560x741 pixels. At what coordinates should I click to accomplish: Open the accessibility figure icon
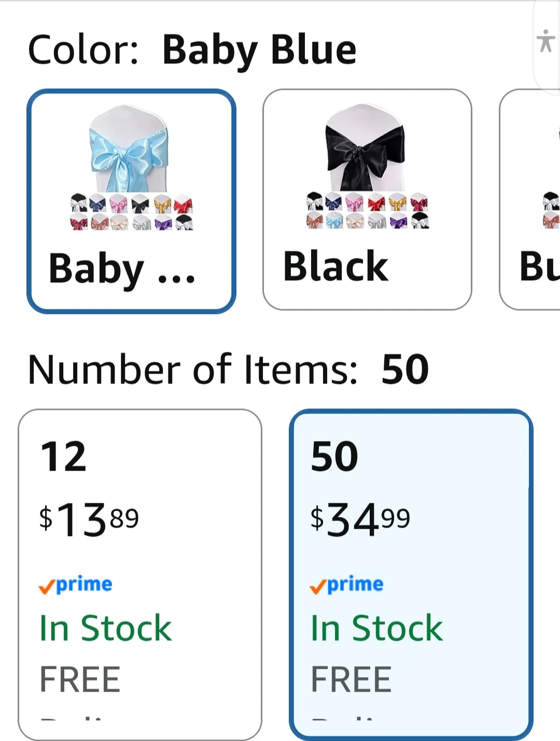tap(545, 41)
